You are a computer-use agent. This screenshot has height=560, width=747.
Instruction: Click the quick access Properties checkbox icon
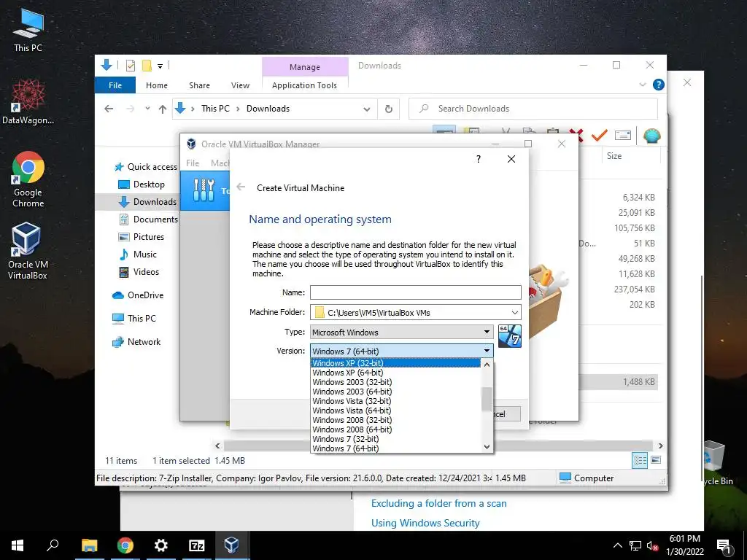pyautogui.click(x=130, y=66)
